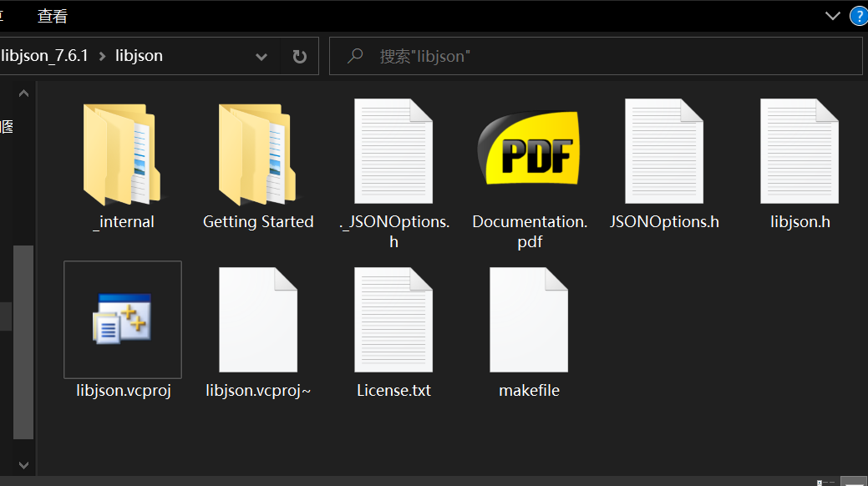Viewport: 868px width, 486px height.
Task: Open the address bar history dropdown
Action: pos(261,57)
